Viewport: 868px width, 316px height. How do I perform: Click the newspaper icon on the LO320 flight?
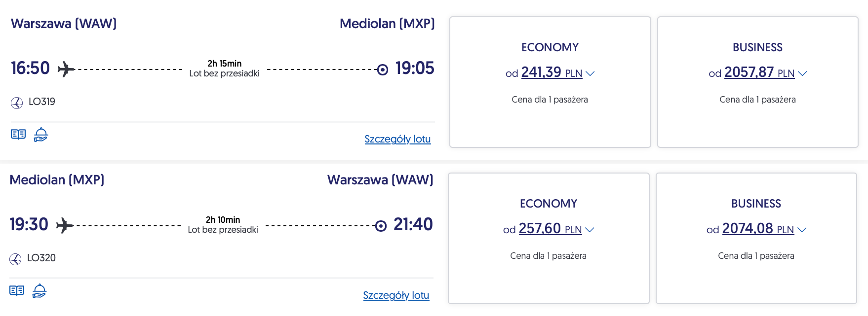(x=17, y=291)
